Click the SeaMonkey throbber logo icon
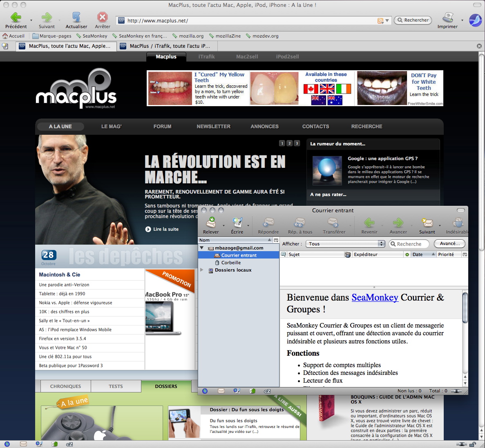Viewport: 485px width, 448px height. (x=476, y=20)
